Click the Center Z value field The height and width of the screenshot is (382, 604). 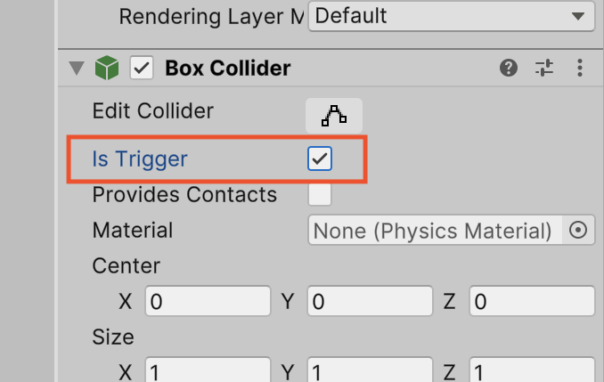coord(532,301)
